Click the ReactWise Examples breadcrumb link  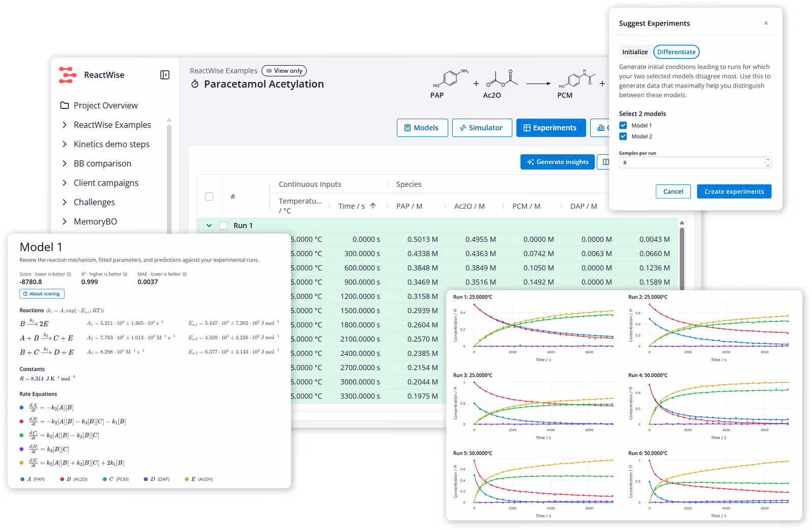[224, 71]
